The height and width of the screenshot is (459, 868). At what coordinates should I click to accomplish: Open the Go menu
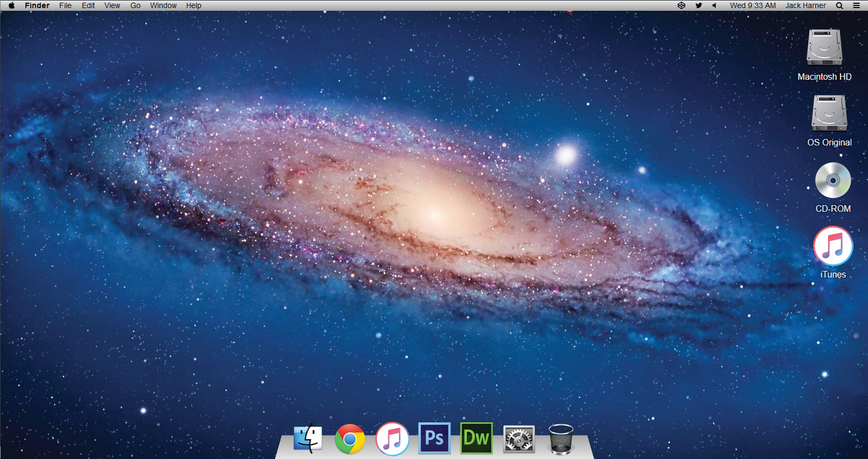(x=135, y=5)
